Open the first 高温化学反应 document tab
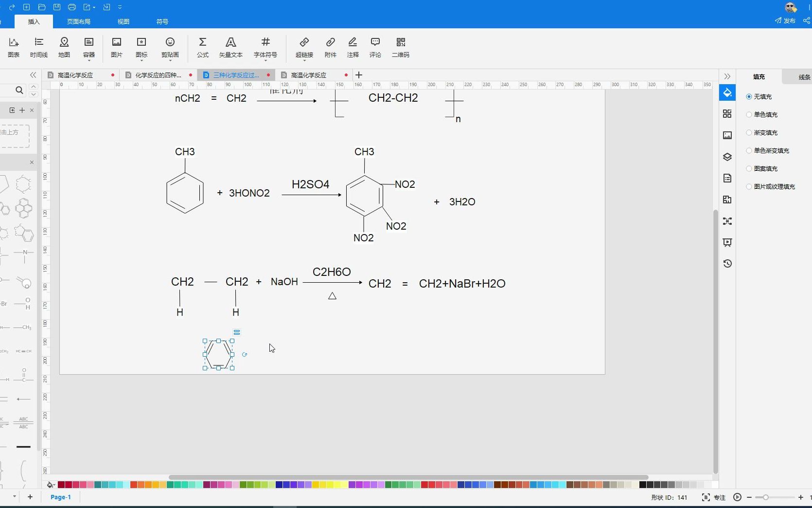812x508 pixels. click(75, 75)
